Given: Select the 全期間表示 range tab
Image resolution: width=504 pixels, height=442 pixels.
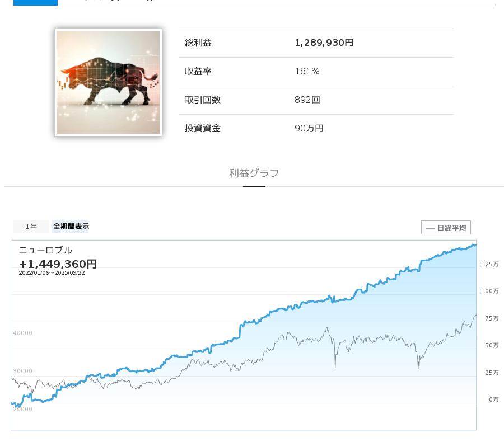Looking at the screenshot, I should pos(71,227).
